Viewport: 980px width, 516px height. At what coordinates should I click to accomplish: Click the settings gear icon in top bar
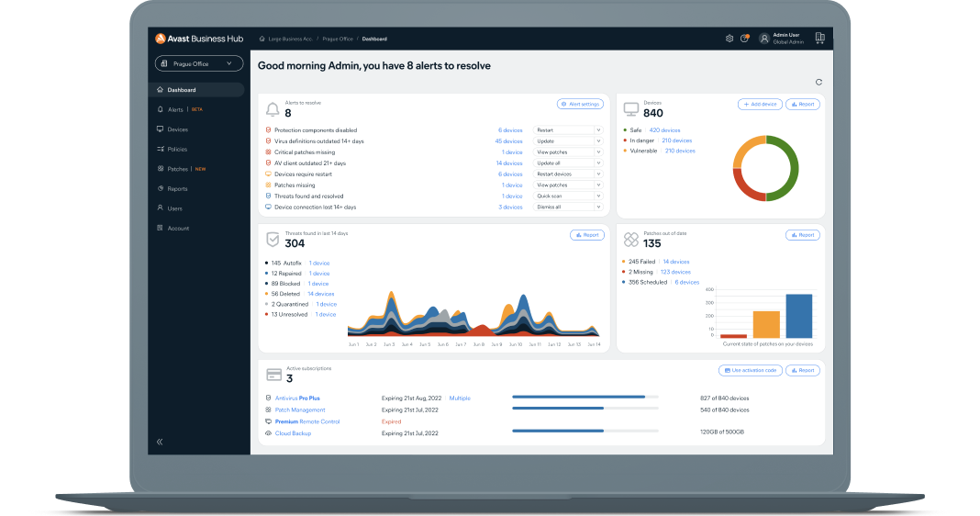(729, 39)
